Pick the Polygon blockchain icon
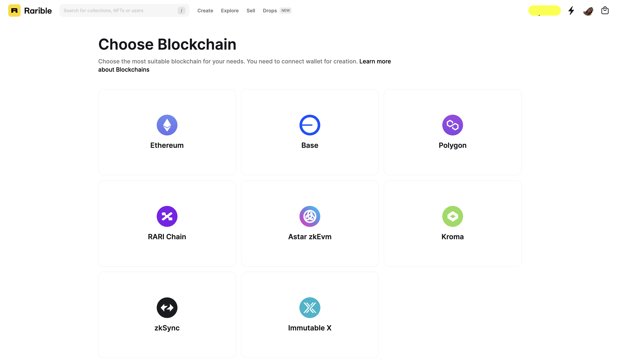This screenshot has width=621, height=364. [452, 125]
